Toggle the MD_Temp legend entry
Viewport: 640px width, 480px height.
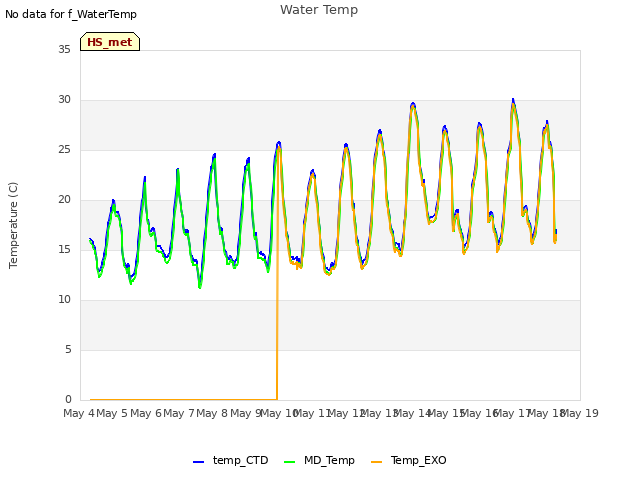[x=319, y=460]
